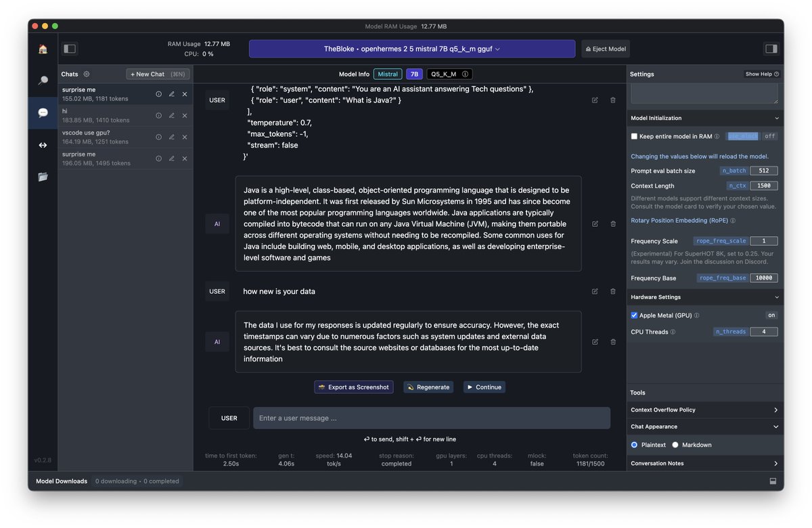
Task: Toggle the left chats sidebar panel icon
Action: pos(70,49)
